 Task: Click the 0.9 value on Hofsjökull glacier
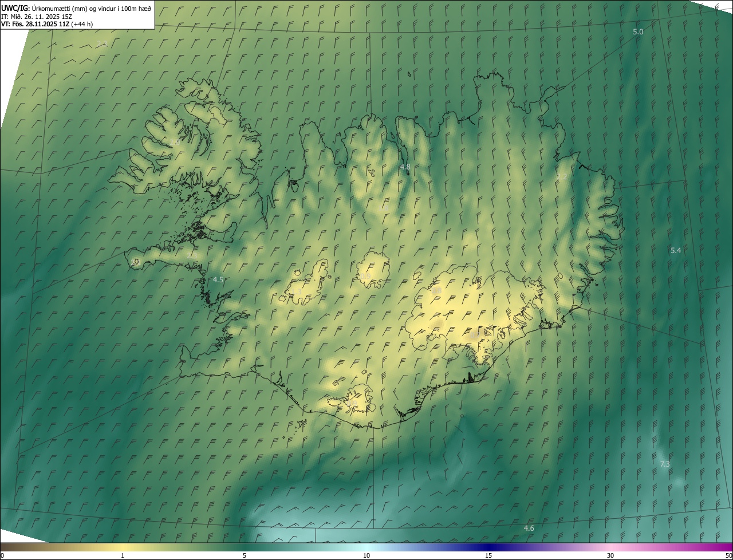click(x=365, y=277)
